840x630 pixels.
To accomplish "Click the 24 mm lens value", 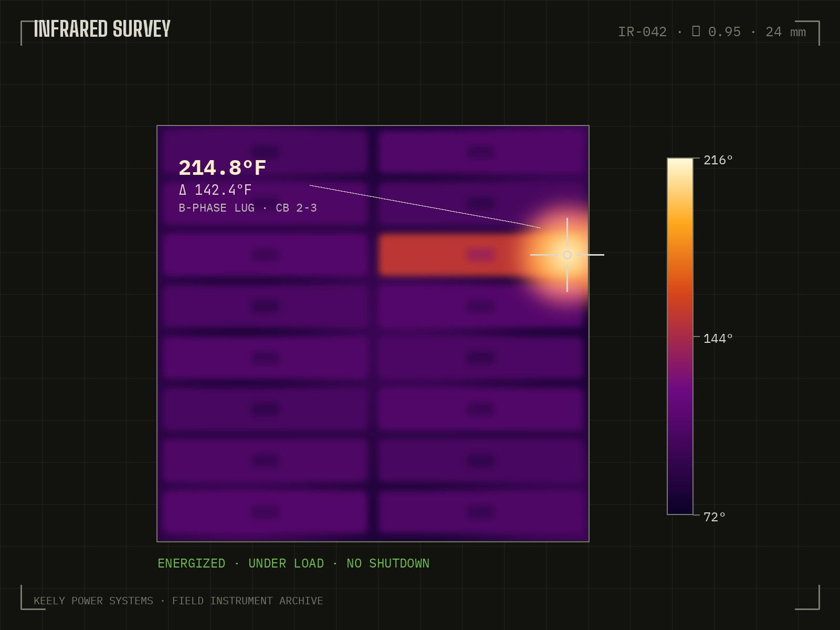I will tap(785, 32).
